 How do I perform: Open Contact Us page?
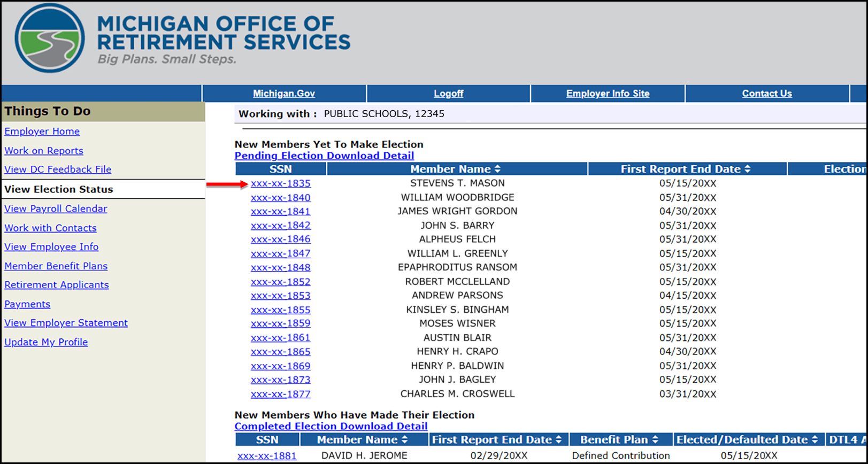766,94
